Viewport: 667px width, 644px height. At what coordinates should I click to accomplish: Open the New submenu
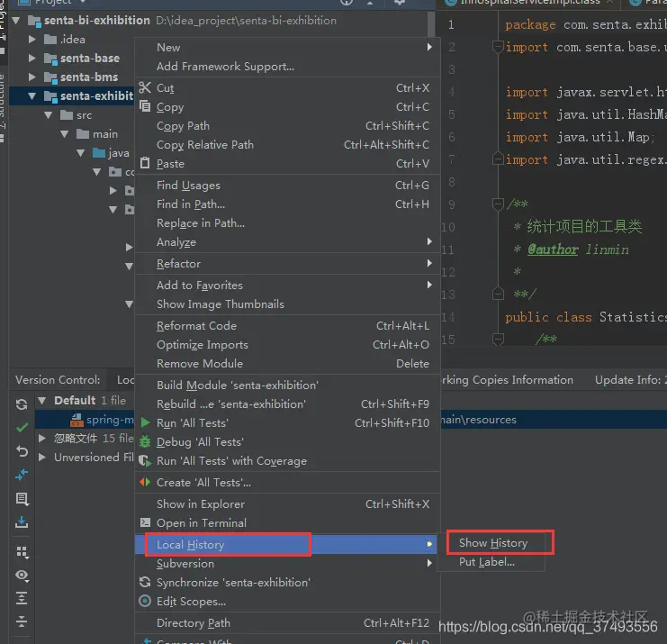coord(287,47)
